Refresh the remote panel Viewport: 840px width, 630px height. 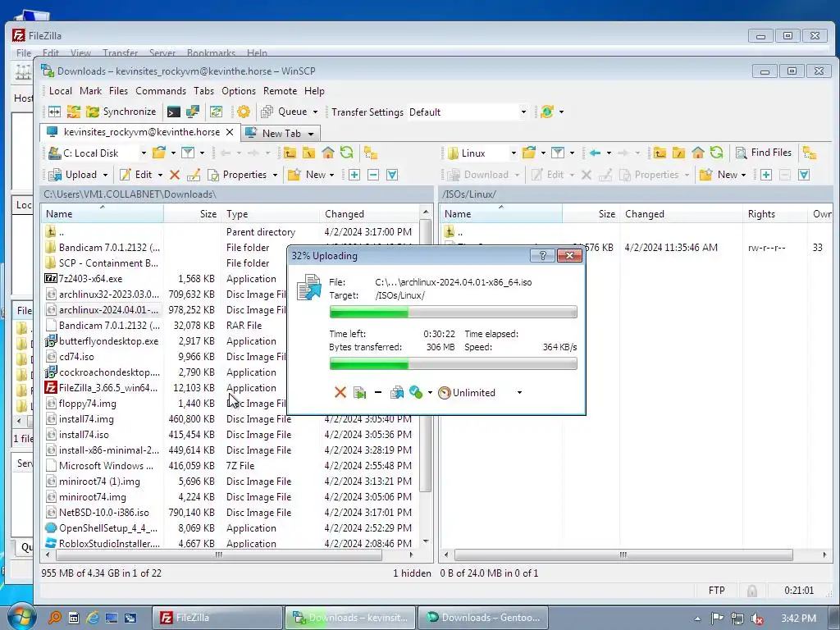pyautogui.click(x=716, y=153)
